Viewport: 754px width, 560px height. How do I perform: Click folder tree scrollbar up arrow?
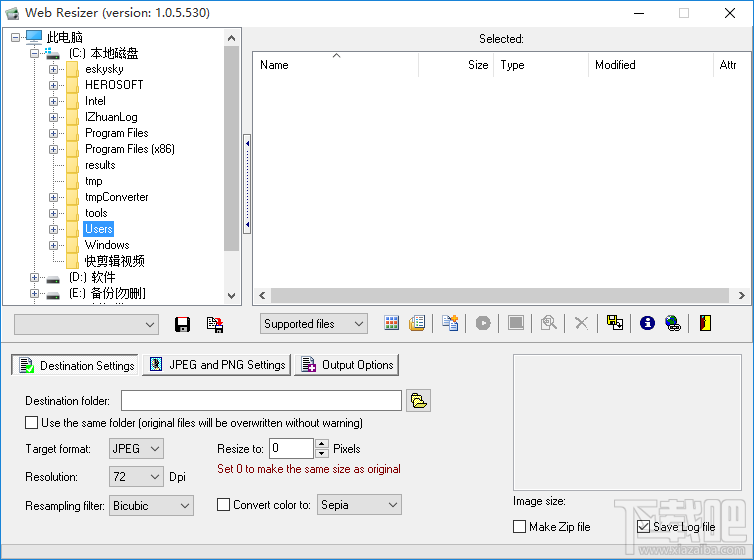point(231,38)
